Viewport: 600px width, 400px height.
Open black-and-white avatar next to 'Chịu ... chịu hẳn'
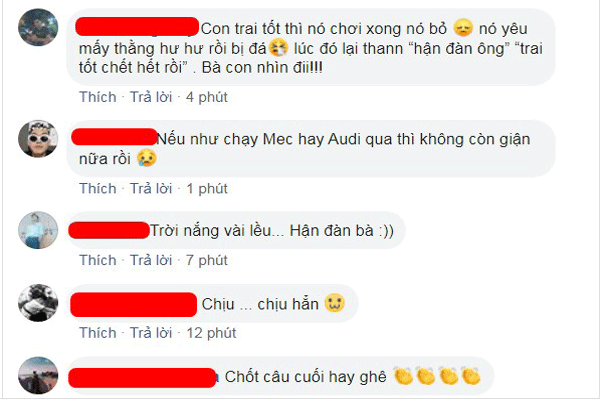click(x=38, y=303)
